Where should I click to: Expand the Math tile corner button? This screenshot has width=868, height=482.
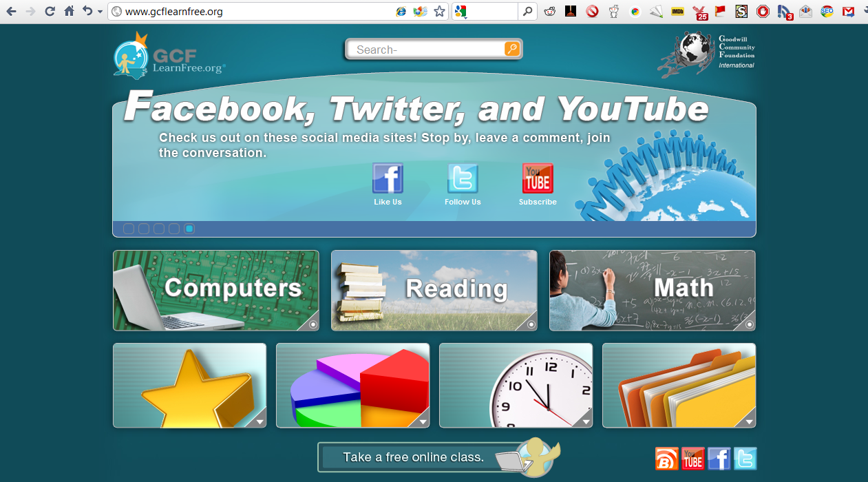click(x=749, y=324)
